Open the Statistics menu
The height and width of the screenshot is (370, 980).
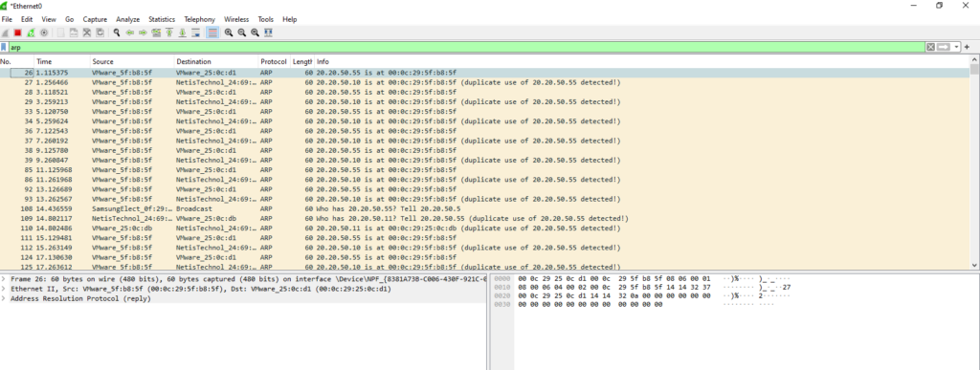pyautogui.click(x=162, y=19)
